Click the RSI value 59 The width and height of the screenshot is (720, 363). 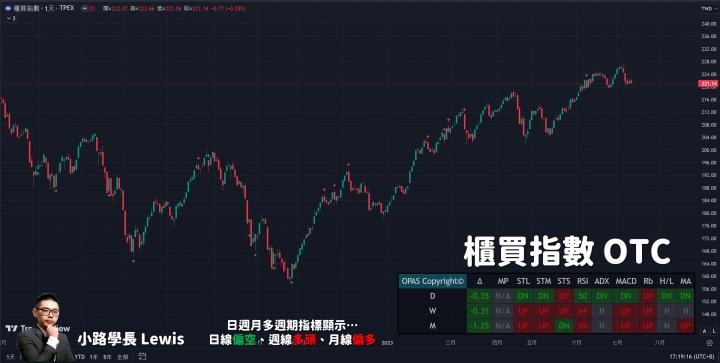click(x=583, y=326)
